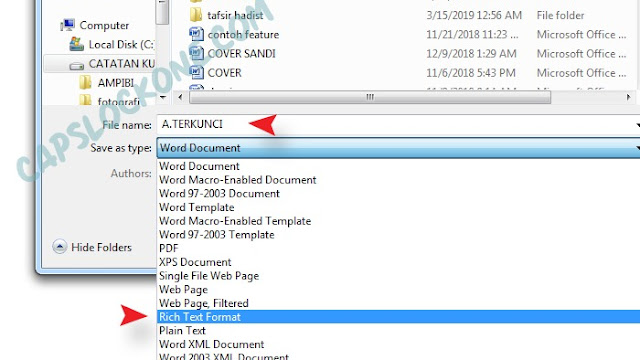Click the Local Disk drive icon
The width and height of the screenshot is (640, 360).
76,44
